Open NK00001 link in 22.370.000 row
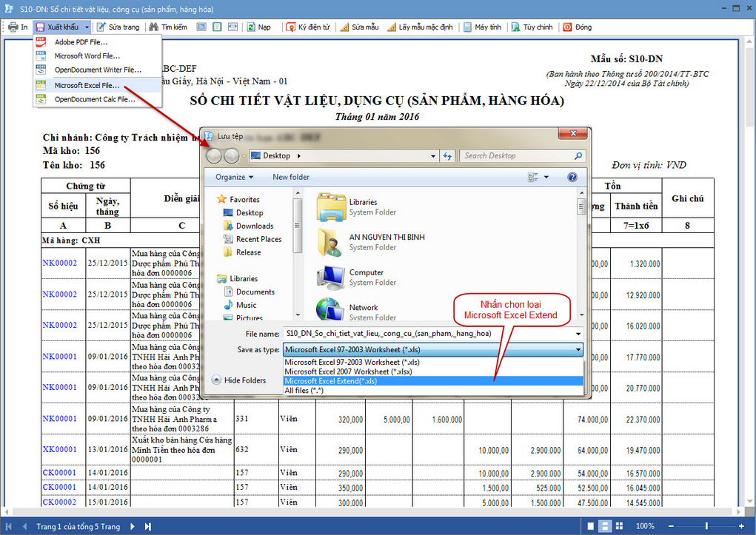Viewport: 756px width, 535px height. point(60,418)
